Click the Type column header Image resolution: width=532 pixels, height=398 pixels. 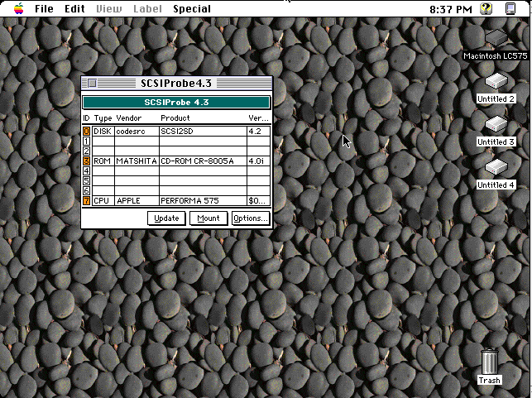[x=103, y=118]
